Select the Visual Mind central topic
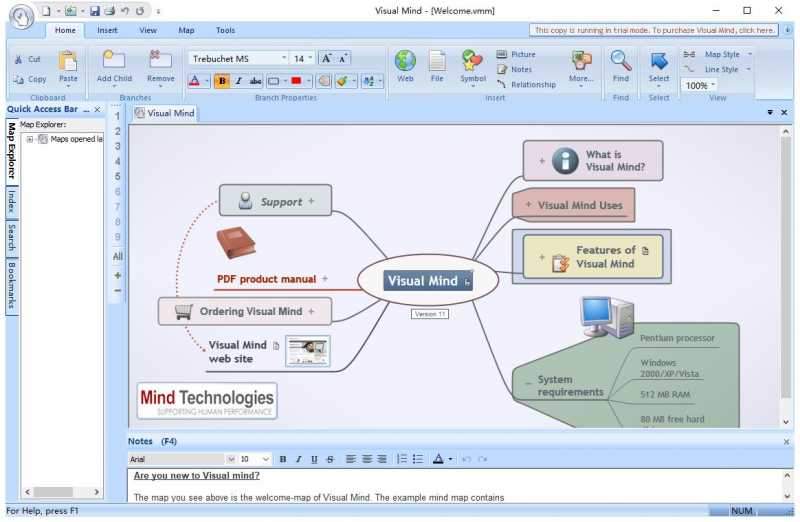 point(428,281)
